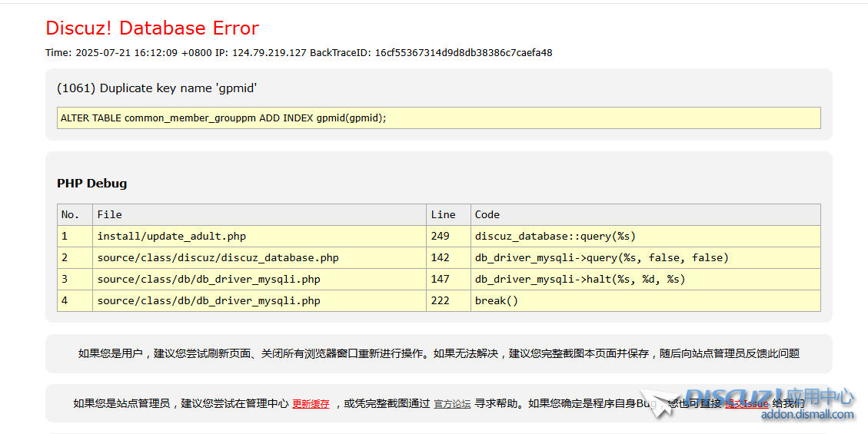Screen dimensions: 868x434
Task: Click the PHP Debug heading
Action: tap(92, 183)
